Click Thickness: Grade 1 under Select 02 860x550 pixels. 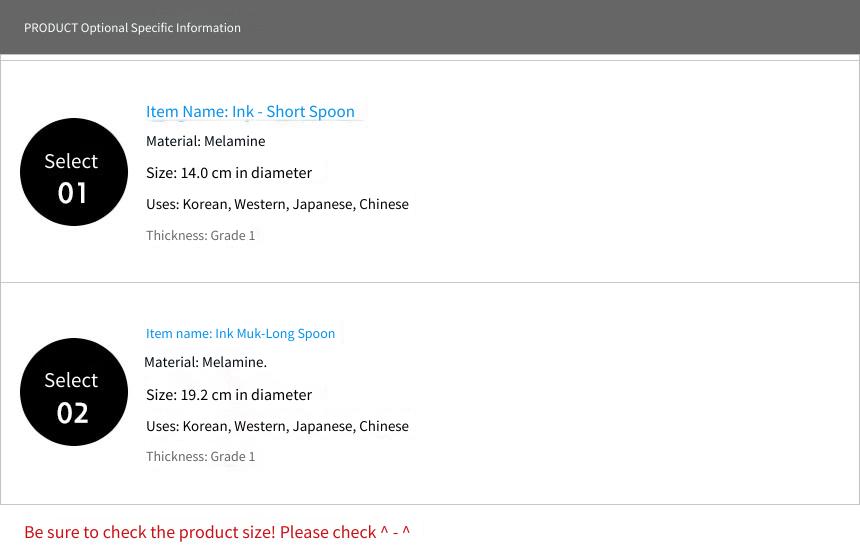[x=201, y=457]
